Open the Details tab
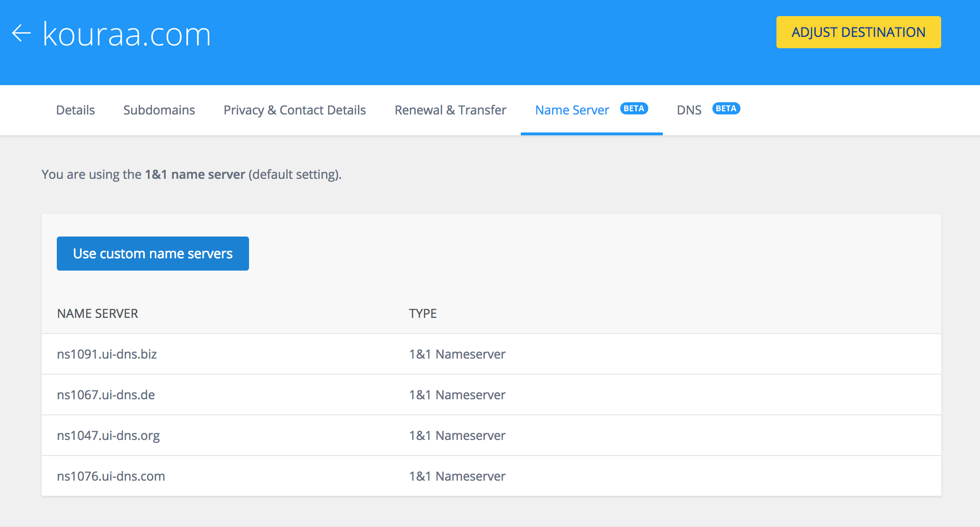 click(75, 110)
